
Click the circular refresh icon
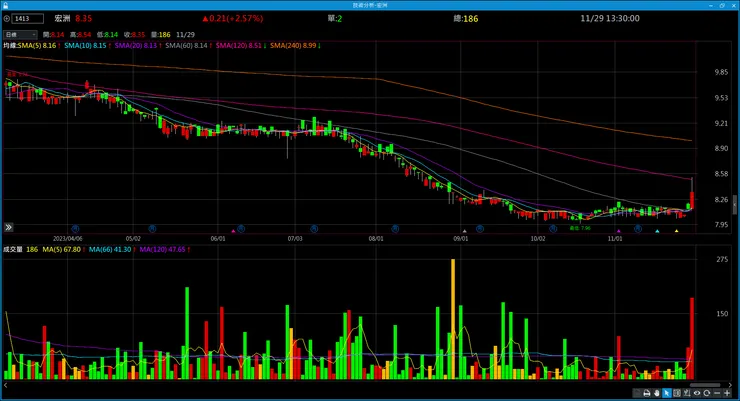click(706, 393)
